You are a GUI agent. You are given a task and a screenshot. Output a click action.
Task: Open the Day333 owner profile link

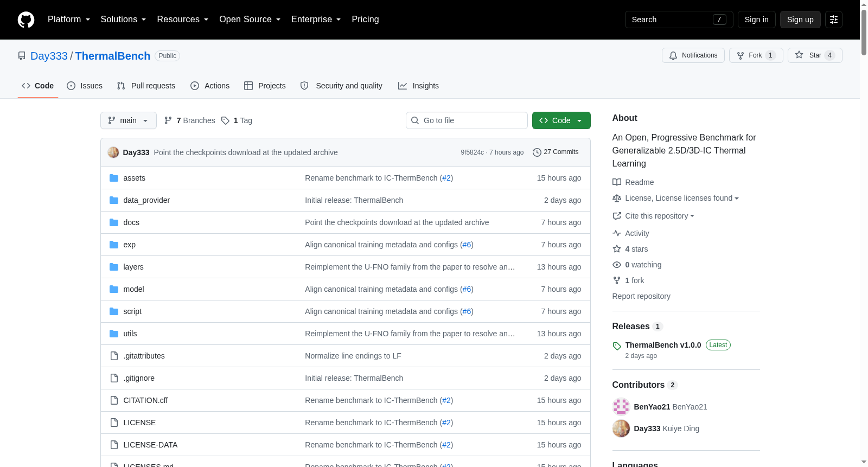click(x=49, y=56)
